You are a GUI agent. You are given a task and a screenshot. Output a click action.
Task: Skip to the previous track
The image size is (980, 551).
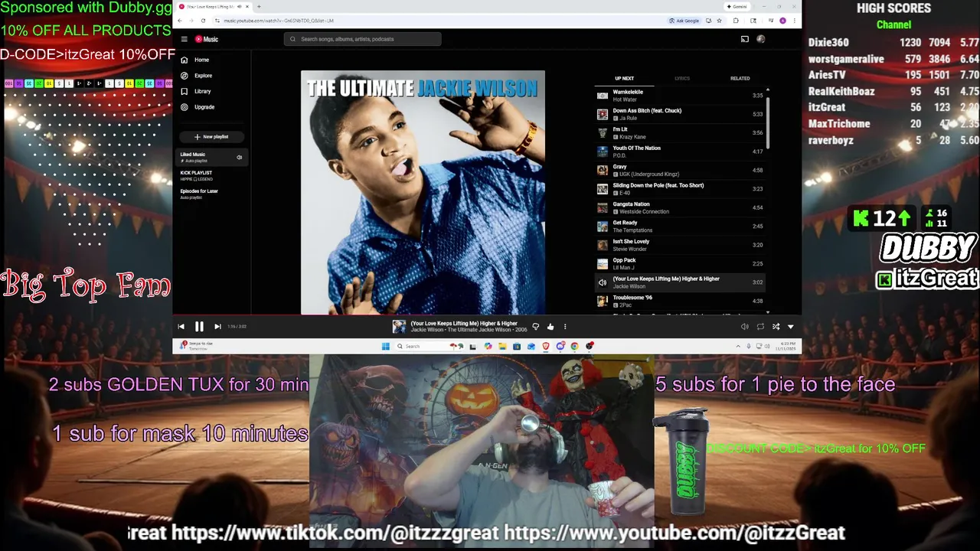[181, 327]
